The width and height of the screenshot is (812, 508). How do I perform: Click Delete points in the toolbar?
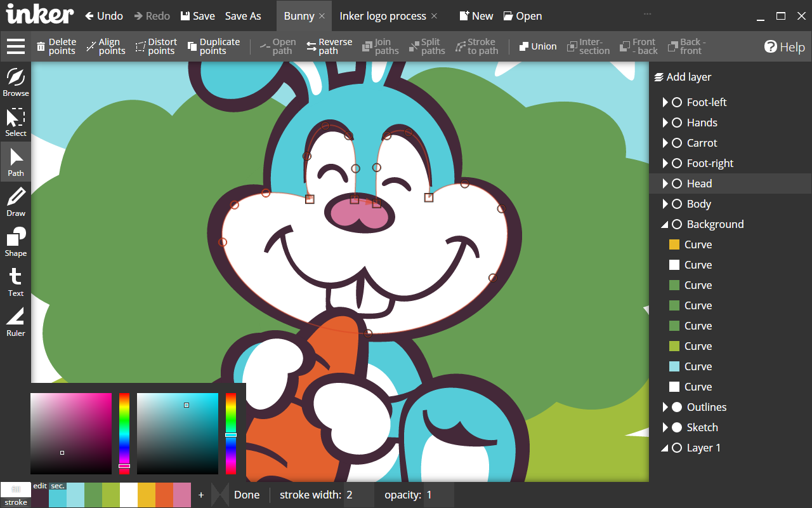(x=56, y=46)
